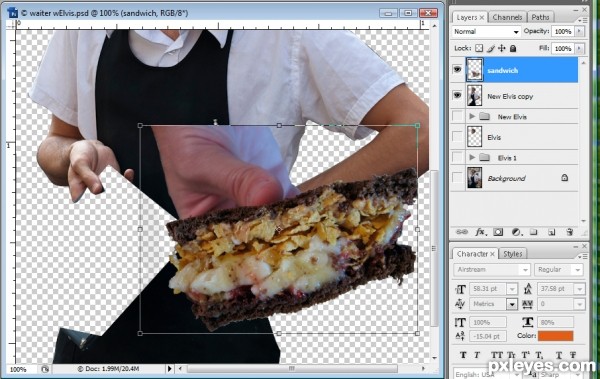
Task: Toggle Subscript
Action: coord(539,355)
